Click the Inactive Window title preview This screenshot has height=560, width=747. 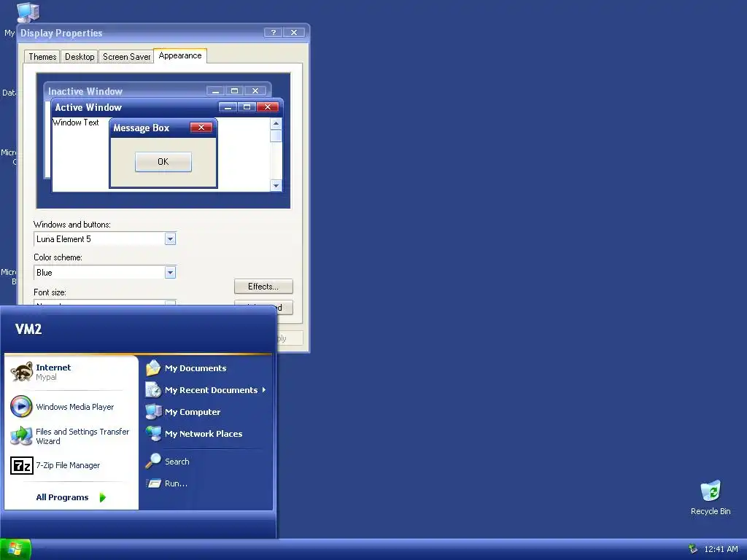(85, 91)
